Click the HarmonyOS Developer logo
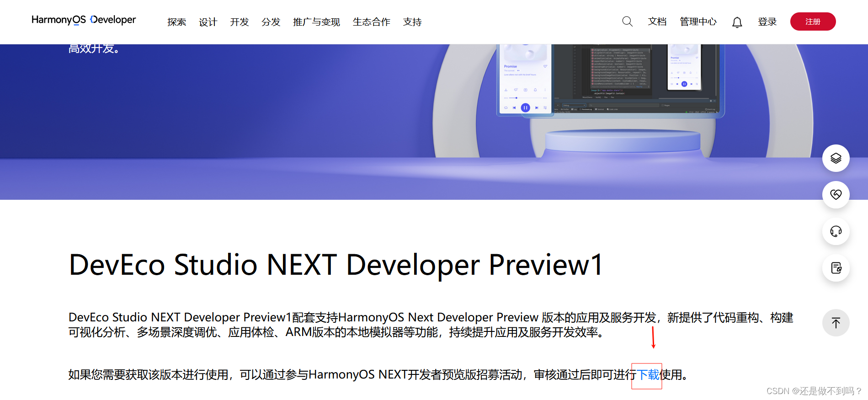 (84, 20)
